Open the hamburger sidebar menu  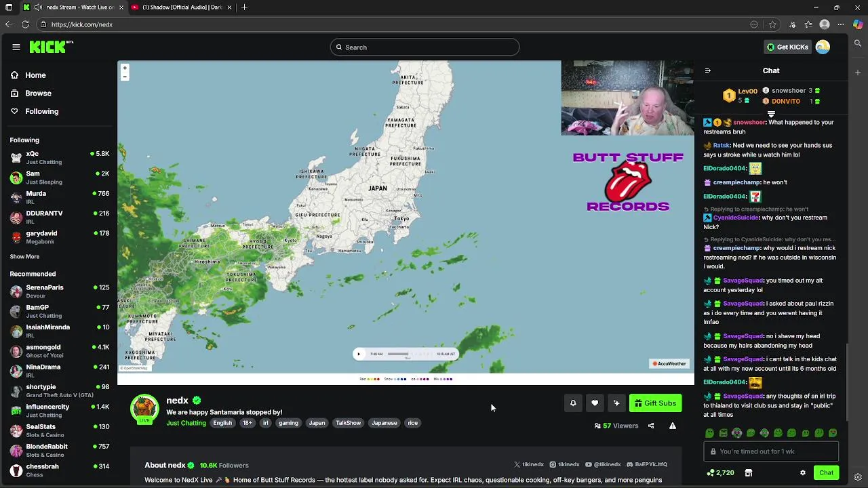[x=16, y=47]
